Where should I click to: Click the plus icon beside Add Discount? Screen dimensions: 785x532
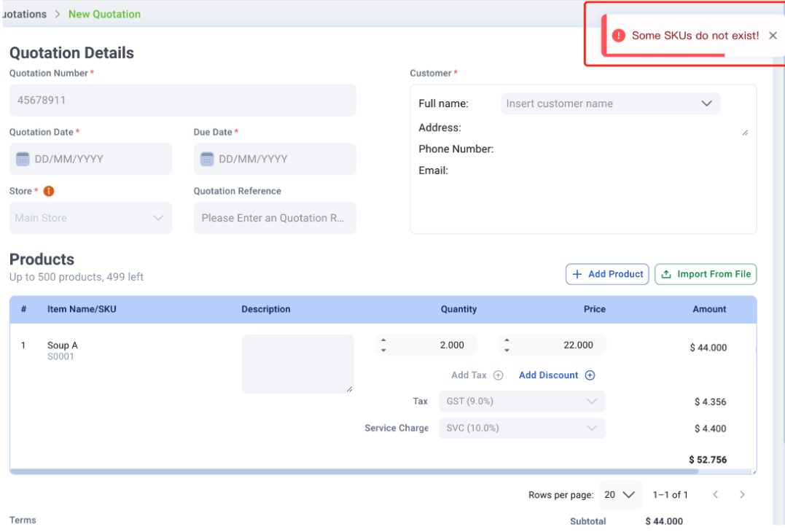(x=590, y=375)
